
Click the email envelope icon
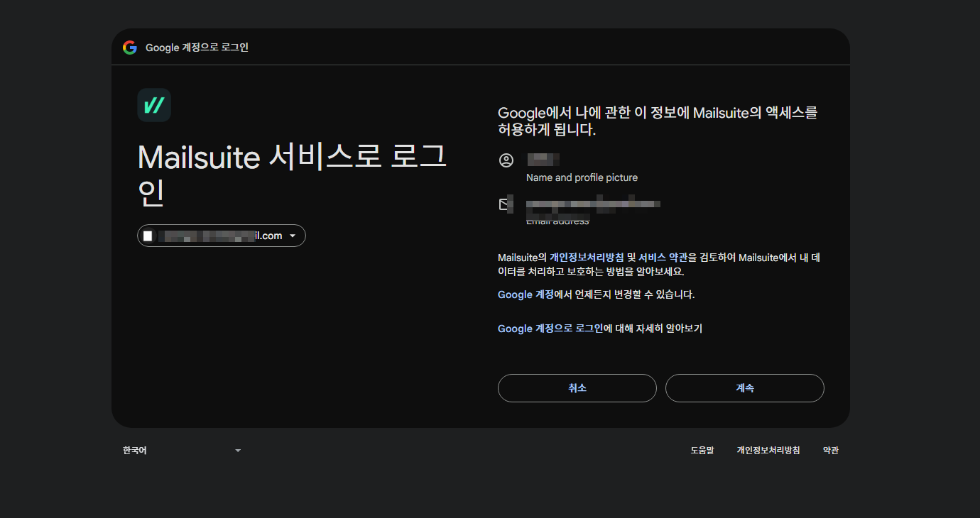coord(506,204)
